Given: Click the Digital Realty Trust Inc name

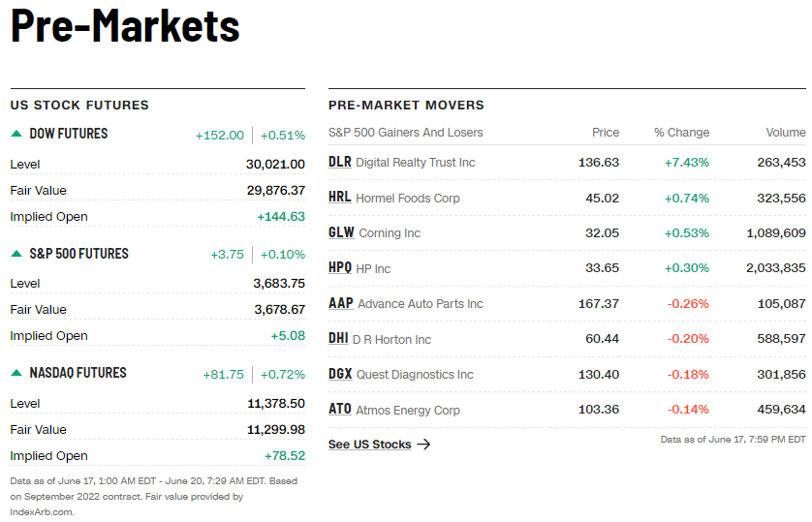Looking at the screenshot, I should (x=416, y=163).
